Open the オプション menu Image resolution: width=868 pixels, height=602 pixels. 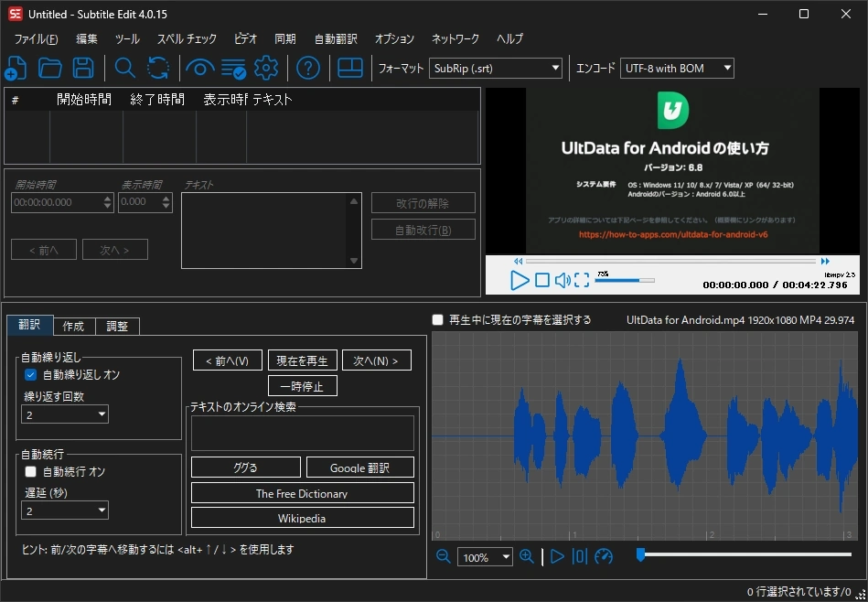tap(395, 38)
